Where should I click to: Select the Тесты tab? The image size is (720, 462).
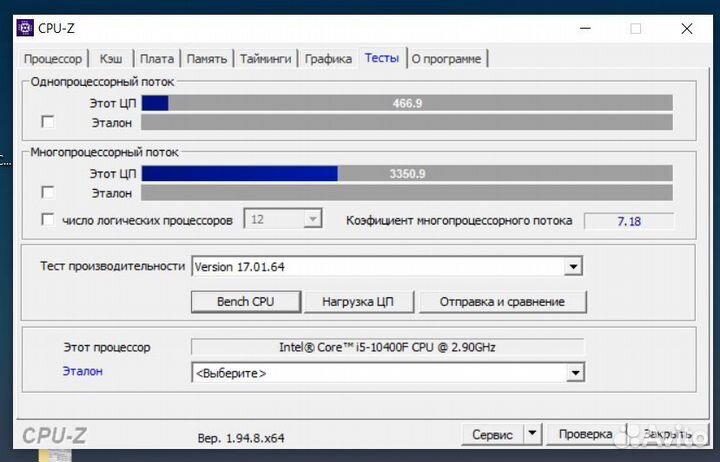[382, 58]
